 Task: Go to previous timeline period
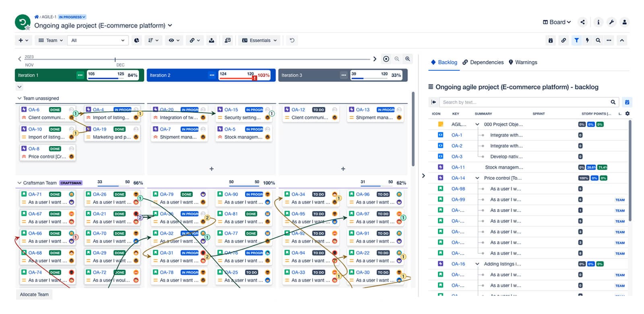19,59
